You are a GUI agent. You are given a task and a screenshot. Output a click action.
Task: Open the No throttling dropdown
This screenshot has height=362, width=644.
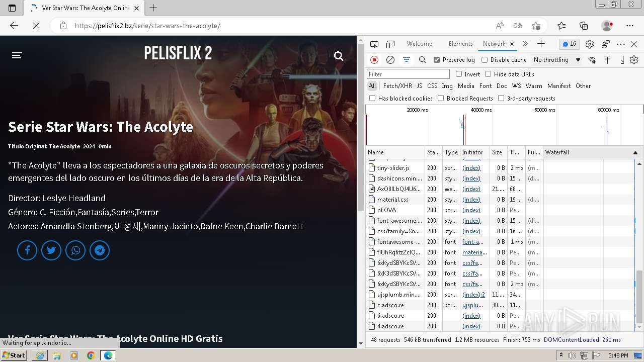(557, 60)
